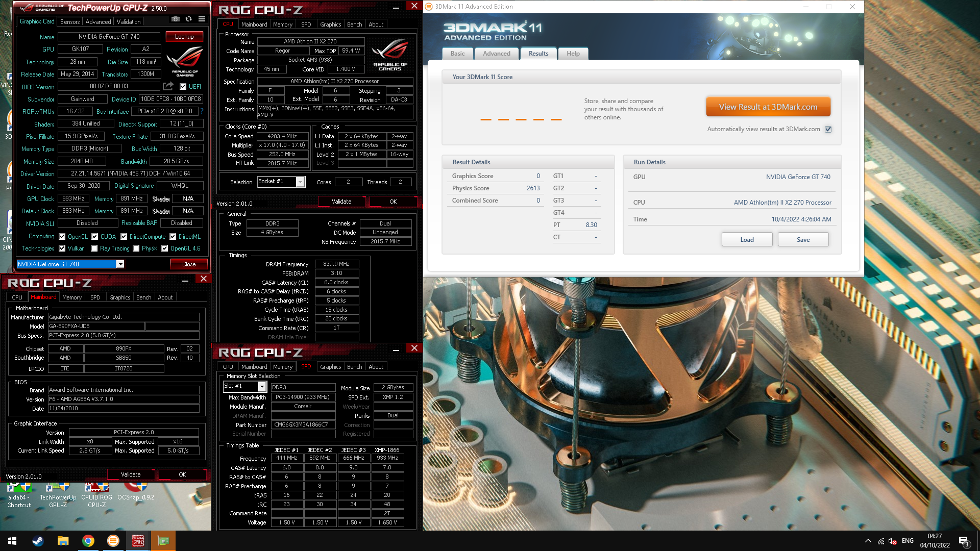Open the notification center icon
This screenshot has width=980, height=551.
tap(964, 541)
